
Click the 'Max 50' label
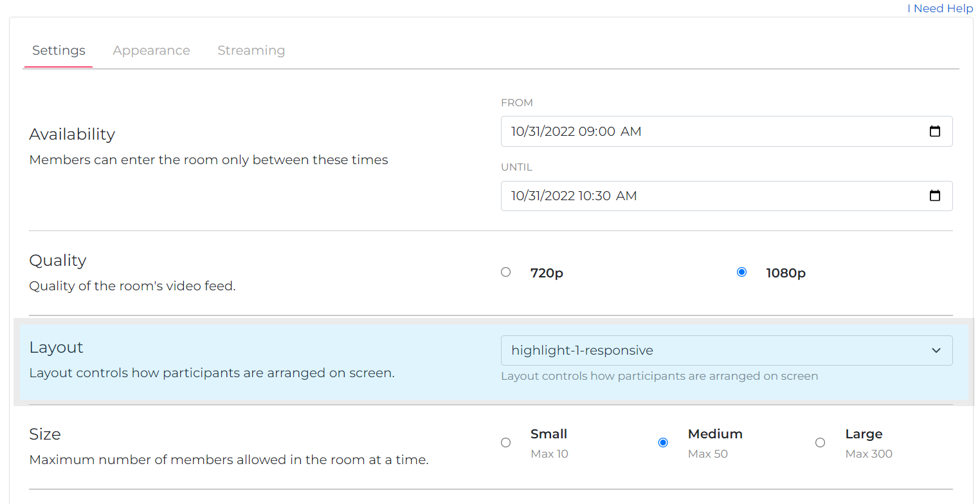point(708,454)
